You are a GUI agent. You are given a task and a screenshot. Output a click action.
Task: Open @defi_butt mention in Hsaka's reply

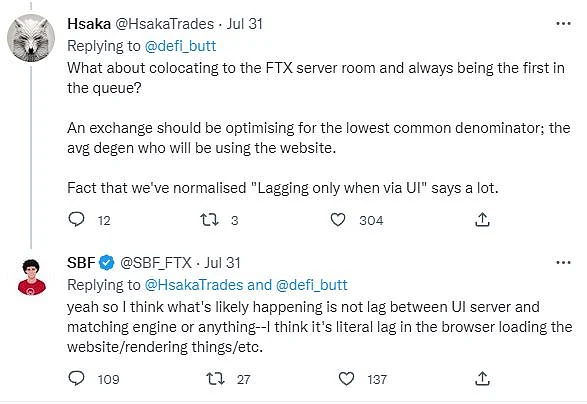(x=180, y=46)
